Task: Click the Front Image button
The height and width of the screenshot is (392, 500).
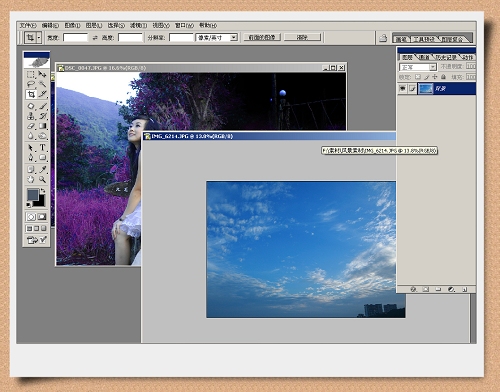Action: click(262, 37)
